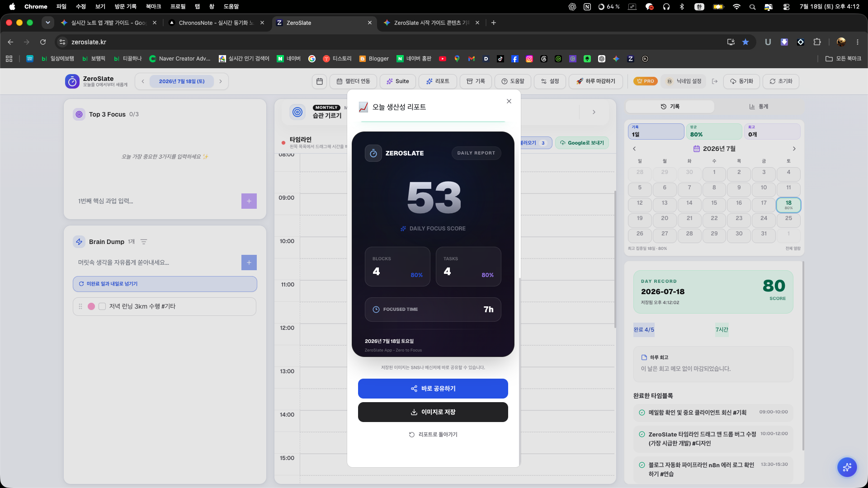868x488 pixels.
Task: Open the 모든 북마크 folder
Action: click(x=843, y=59)
